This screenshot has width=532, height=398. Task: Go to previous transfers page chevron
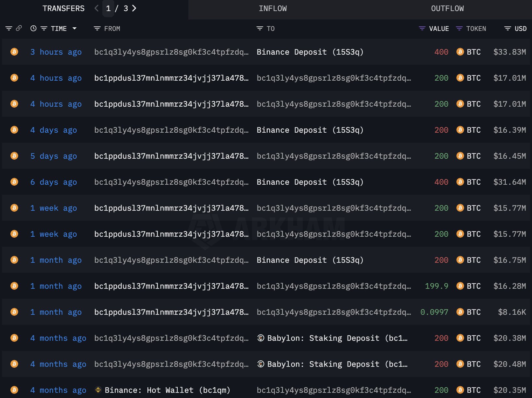click(96, 8)
